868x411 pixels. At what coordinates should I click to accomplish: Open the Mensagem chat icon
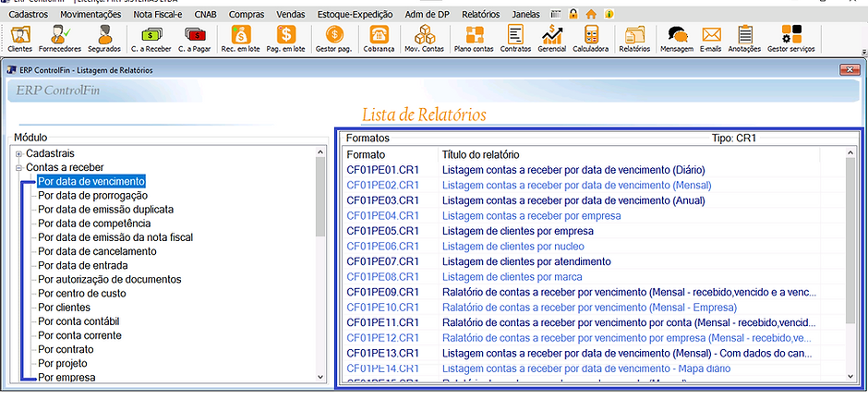[677, 39]
